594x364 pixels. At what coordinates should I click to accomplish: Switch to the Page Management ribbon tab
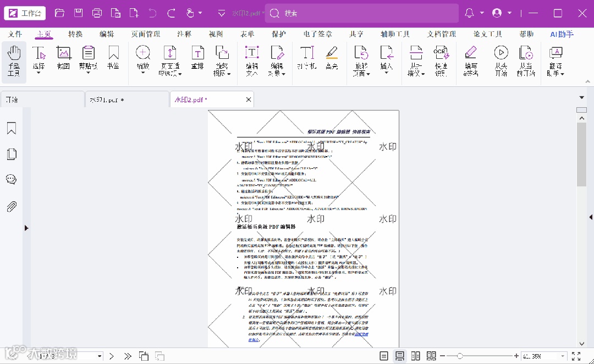click(x=146, y=34)
